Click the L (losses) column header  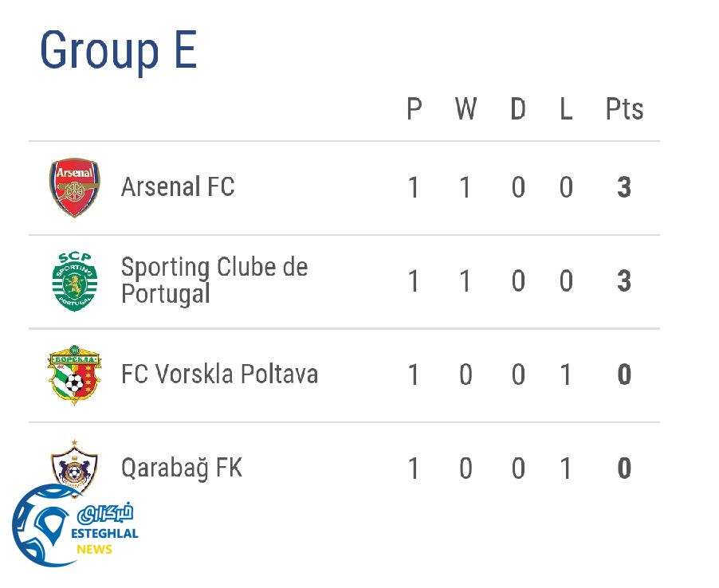(x=566, y=110)
